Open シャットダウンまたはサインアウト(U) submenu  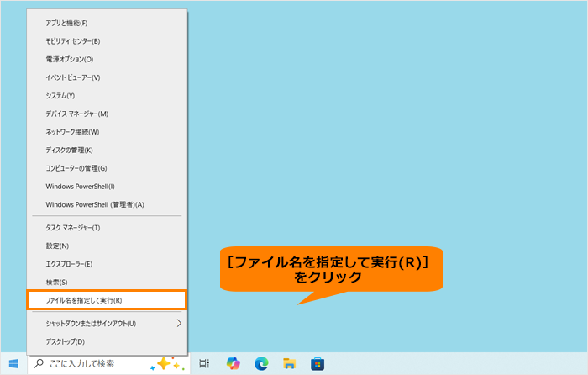[x=107, y=324]
